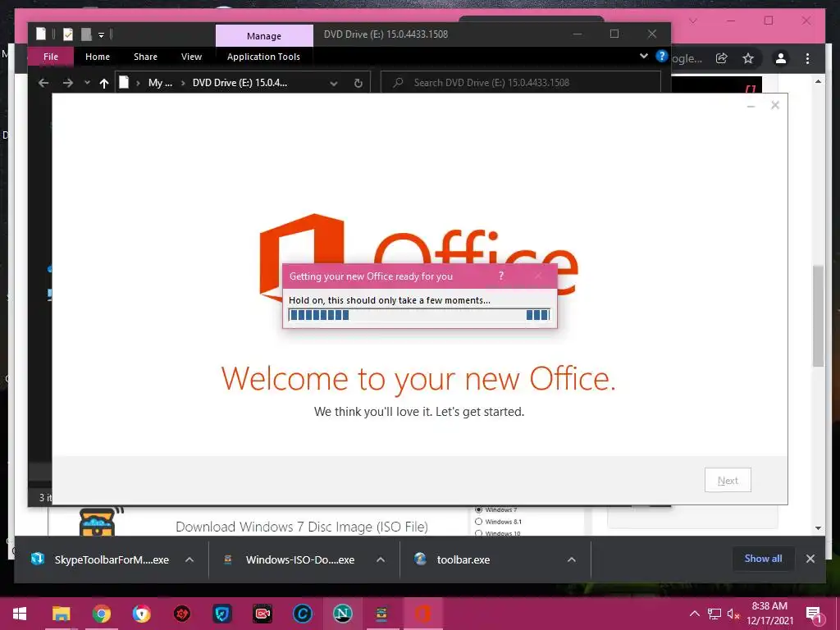Click the 'My ...' breadcrumb in the address bar

pyautogui.click(x=160, y=83)
